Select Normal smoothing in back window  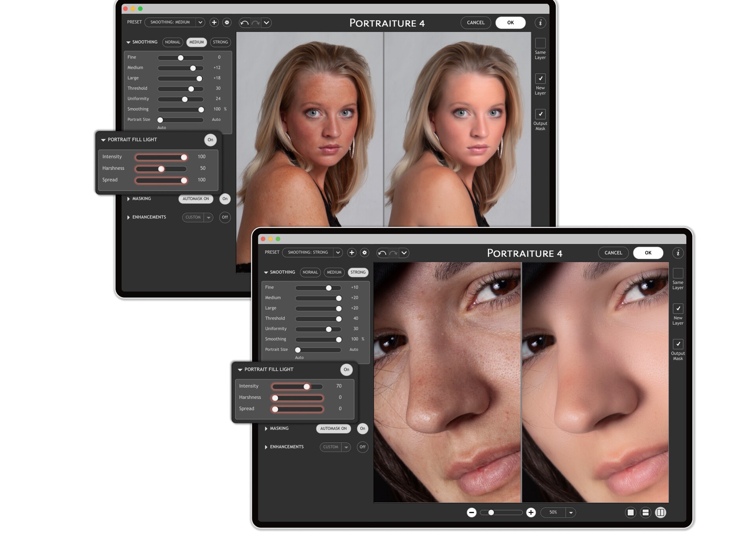(x=172, y=42)
